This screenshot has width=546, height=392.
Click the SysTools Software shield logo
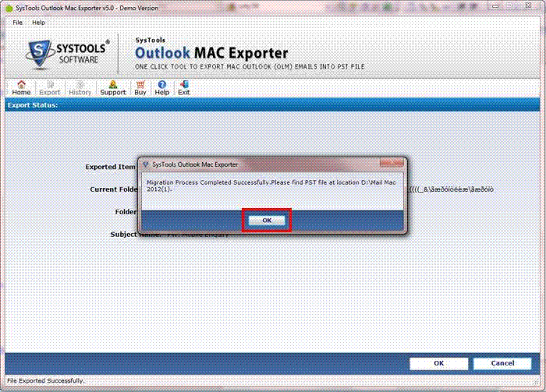tap(39, 53)
